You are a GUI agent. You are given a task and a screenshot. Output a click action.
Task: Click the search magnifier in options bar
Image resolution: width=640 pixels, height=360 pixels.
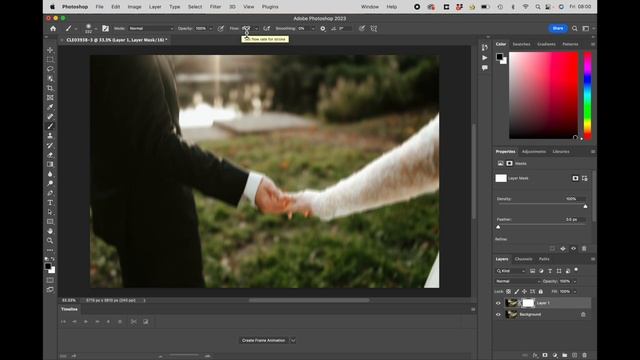(575, 29)
